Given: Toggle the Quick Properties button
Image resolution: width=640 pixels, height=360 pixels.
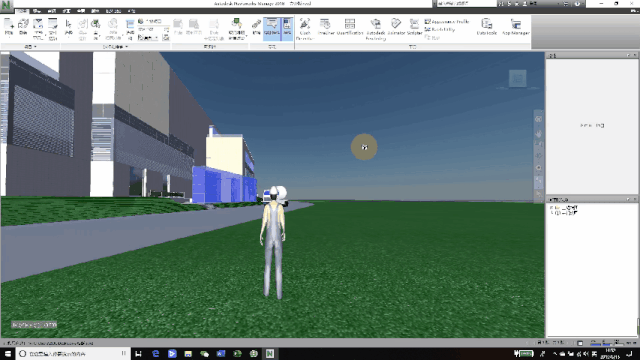Looking at the screenshot, I should (272, 29).
